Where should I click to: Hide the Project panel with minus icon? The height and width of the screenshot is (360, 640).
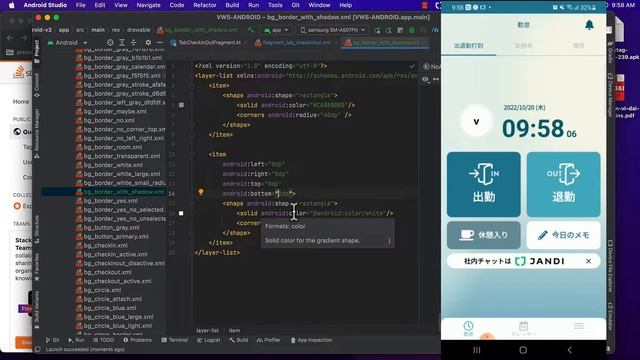[160, 42]
